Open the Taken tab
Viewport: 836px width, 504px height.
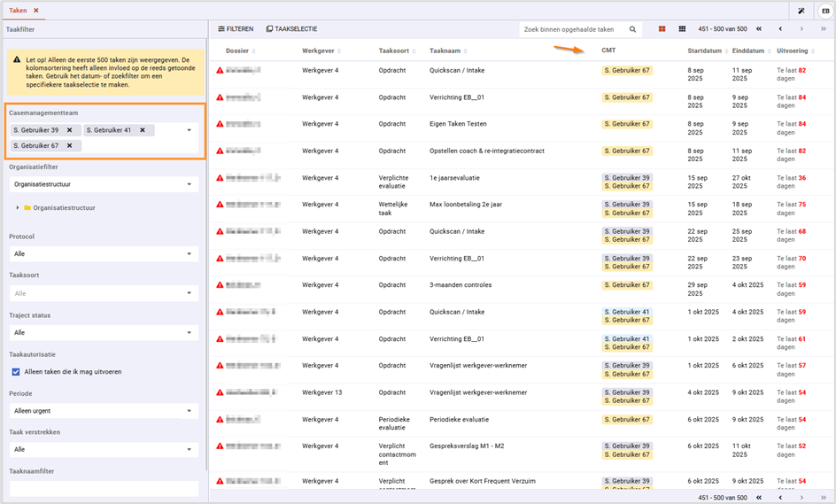coord(18,10)
